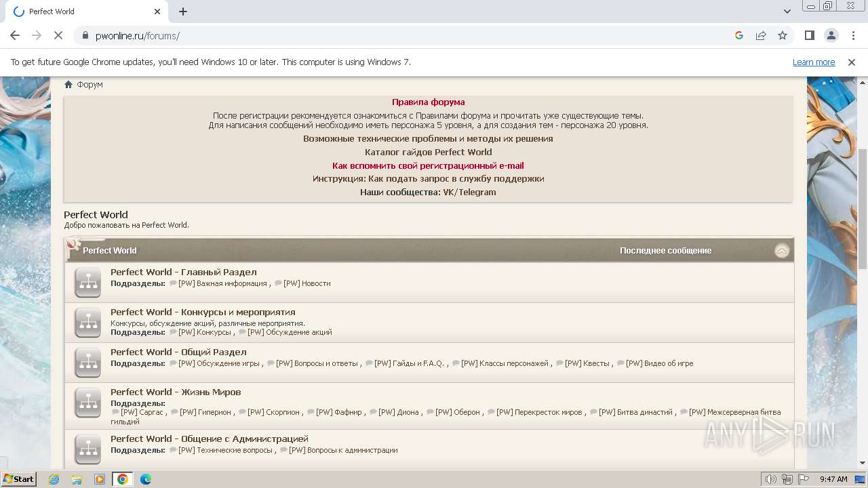
Task: Open [PW] Гайды и F.A.Q. subforum
Action: tap(410, 364)
